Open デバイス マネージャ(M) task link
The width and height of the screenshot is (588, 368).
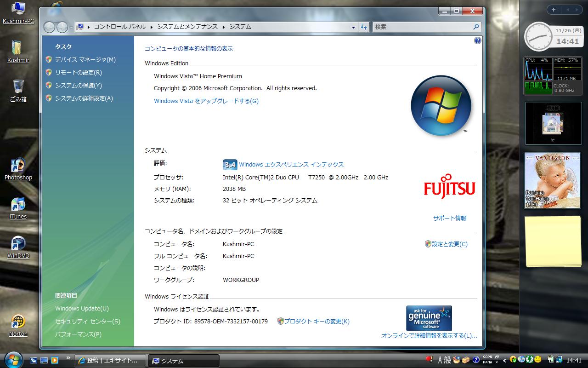coord(85,60)
